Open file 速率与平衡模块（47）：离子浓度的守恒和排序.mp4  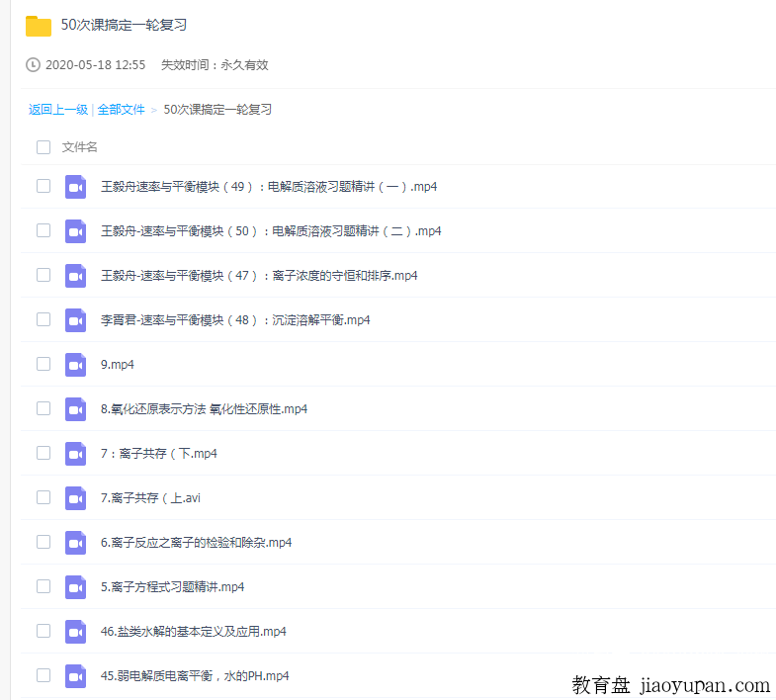click(x=259, y=276)
